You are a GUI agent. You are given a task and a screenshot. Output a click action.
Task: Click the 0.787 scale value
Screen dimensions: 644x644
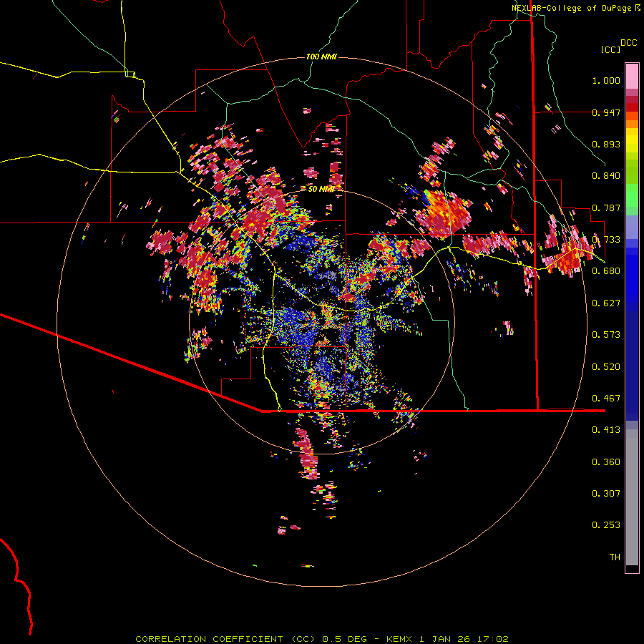click(606, 208)
